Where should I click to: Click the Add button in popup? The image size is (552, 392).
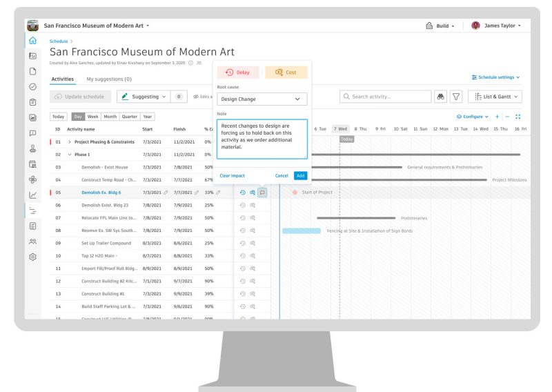coord(301,176)
